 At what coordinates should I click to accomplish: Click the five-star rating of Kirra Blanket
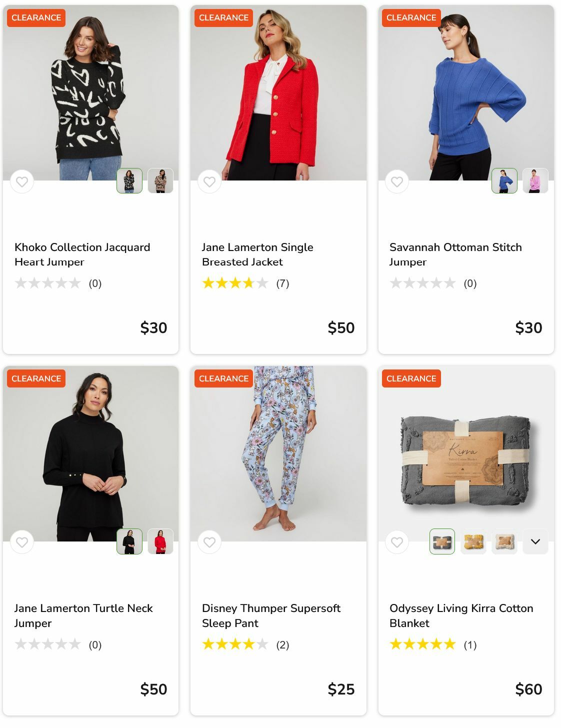(422, 644)
